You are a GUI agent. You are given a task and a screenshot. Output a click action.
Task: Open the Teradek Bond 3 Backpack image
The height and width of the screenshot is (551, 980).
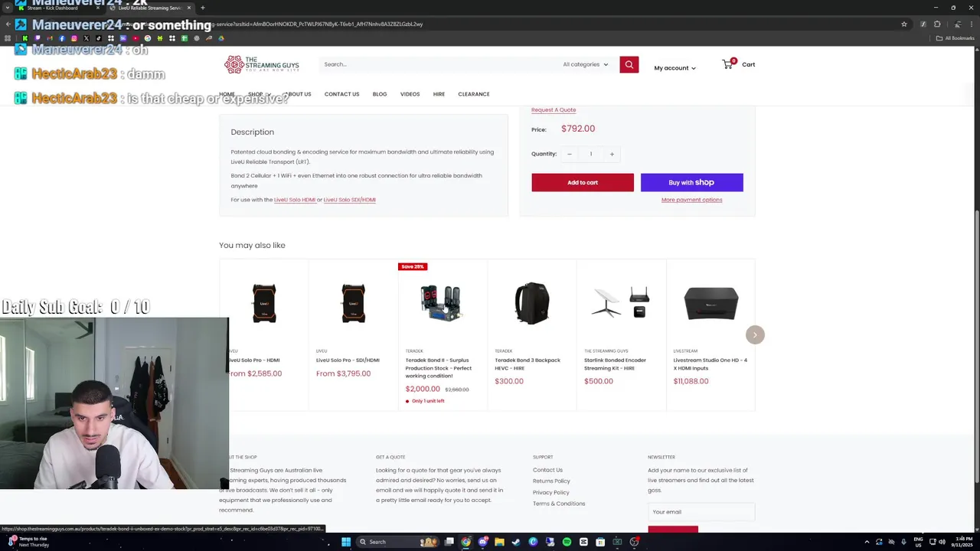[x=531, y=303]
